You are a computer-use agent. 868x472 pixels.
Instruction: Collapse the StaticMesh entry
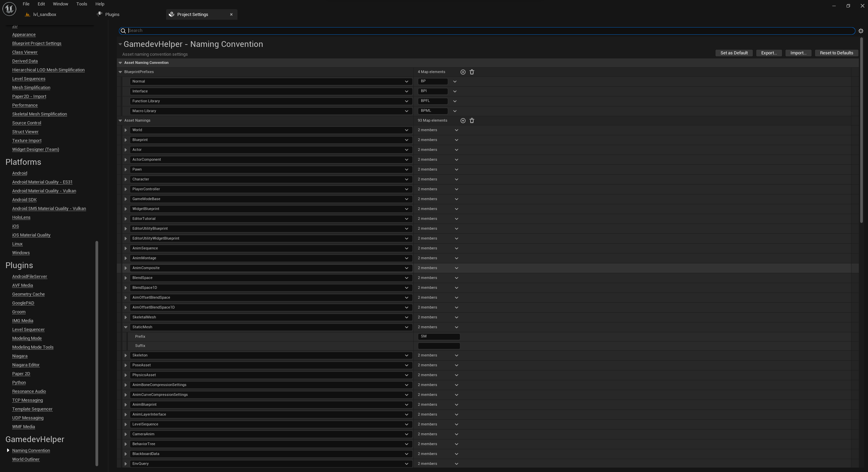coord(126,327)
